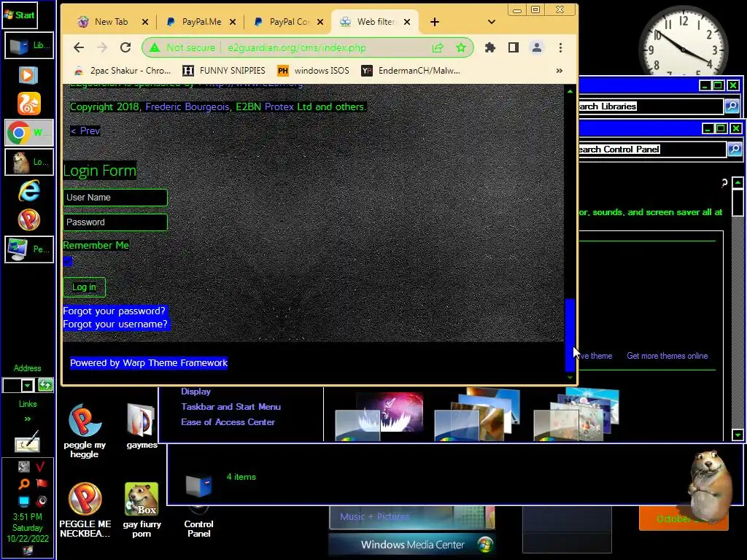Open the FUNNY SNIPPIES bookmark
The image size is (747, 560).
tap(224, 71)
